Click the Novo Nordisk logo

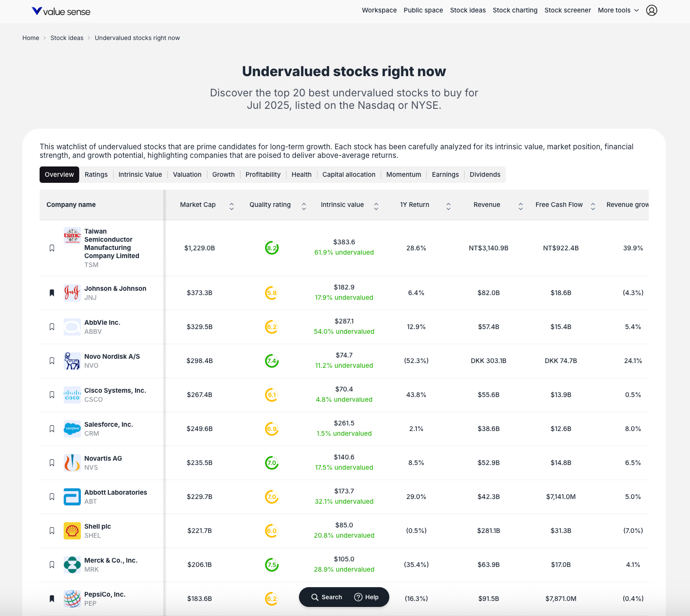tap(72, 361)
